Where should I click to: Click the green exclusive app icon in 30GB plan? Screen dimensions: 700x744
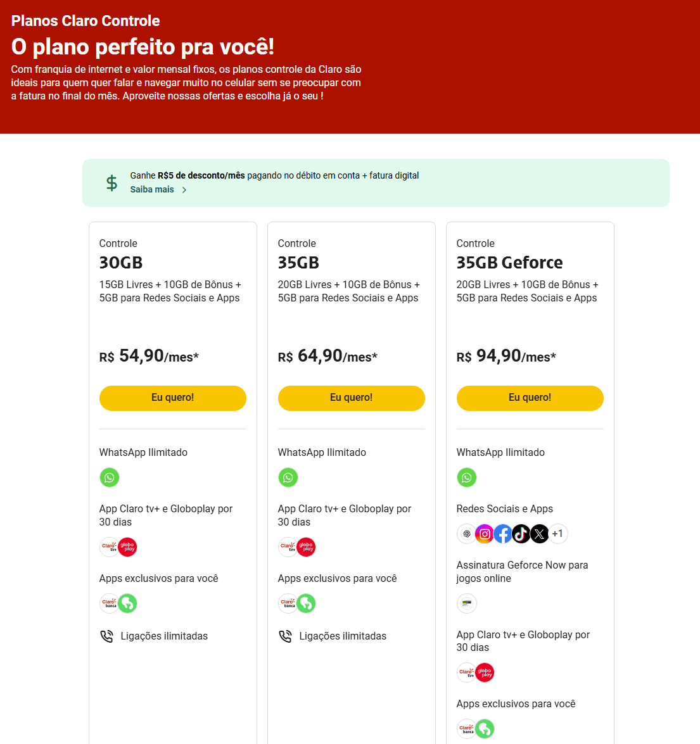pyautogui.click(x=128, y=603)
